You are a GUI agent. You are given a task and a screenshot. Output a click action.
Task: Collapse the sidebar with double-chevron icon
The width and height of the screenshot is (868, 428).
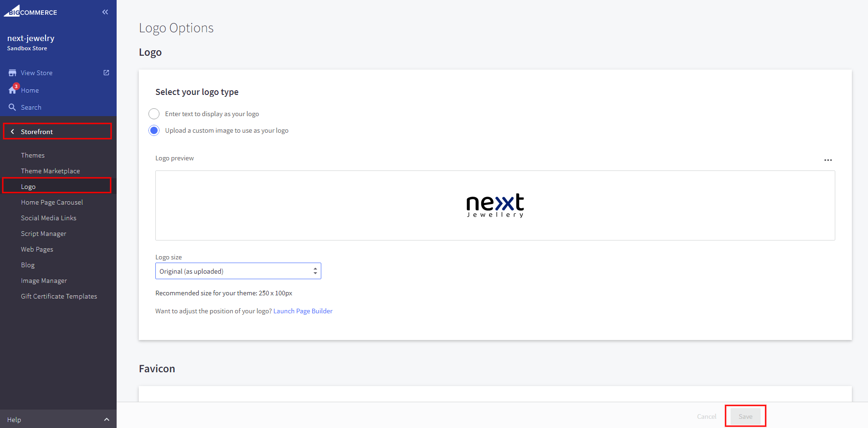pos(105,12)
